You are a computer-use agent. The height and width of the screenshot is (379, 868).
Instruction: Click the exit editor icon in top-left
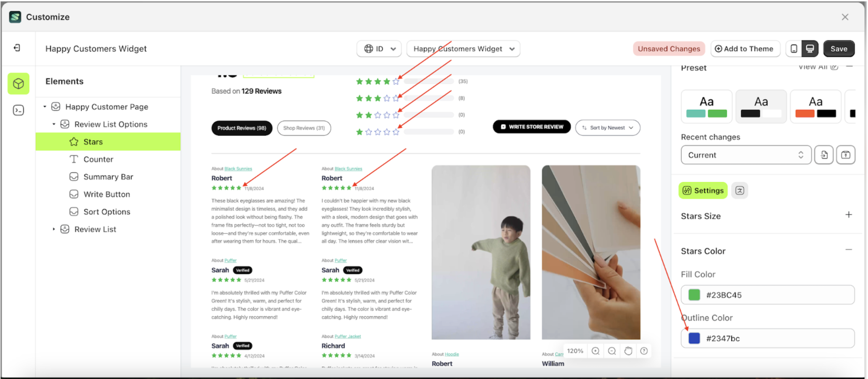tap(17, 48)
